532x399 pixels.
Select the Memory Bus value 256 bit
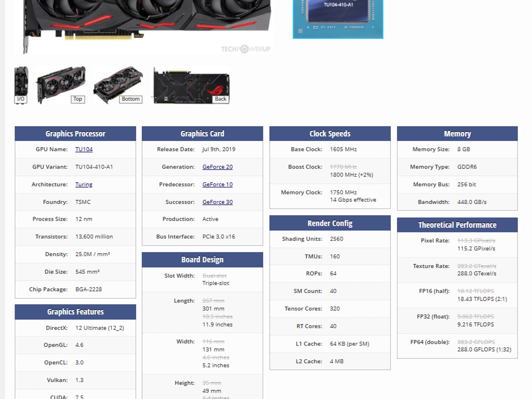[467, 184]
